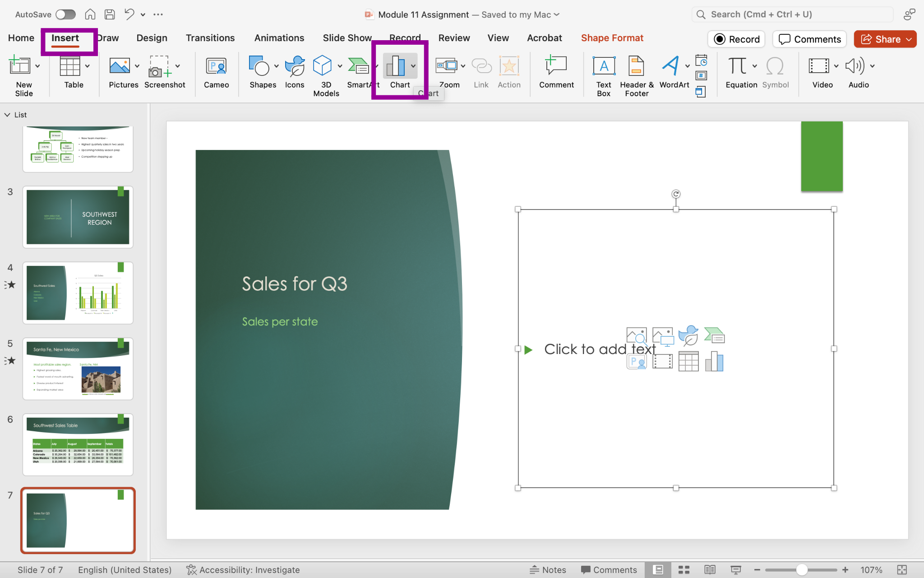This screenshot has height=578, width=924.
Task: Insert Icons from ribbon
Action: pyautogui.click(x=295, y=66)
